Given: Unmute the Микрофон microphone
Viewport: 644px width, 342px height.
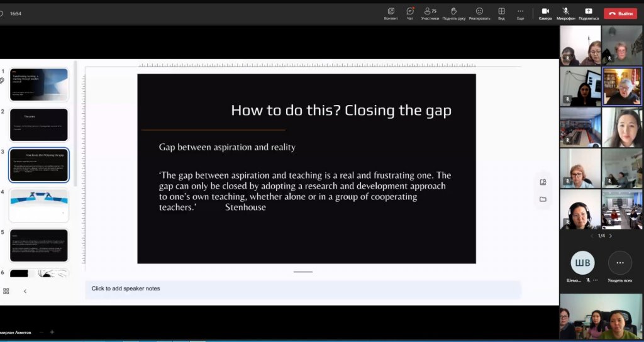Looking at the screenshot, I should pyautogui.click(x=566, y=11).
